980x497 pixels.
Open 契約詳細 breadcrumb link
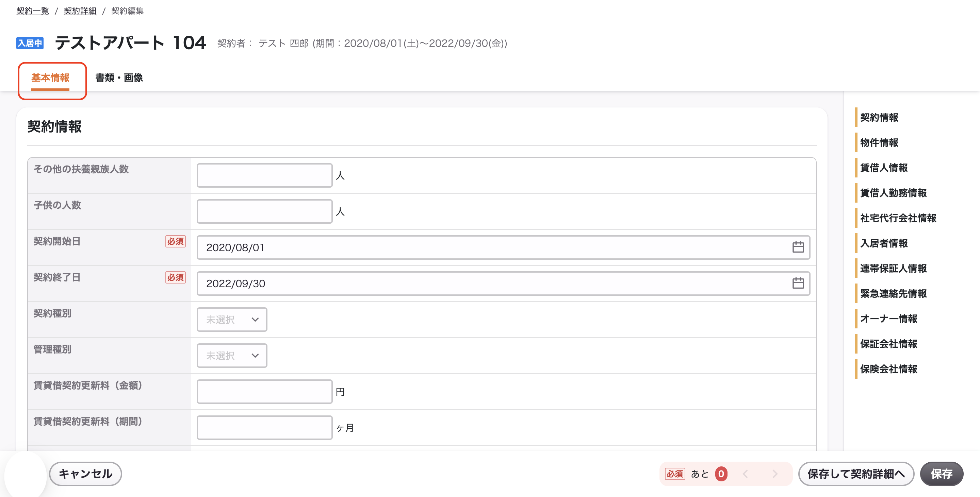pyautogui.click(x=80, y=11)
